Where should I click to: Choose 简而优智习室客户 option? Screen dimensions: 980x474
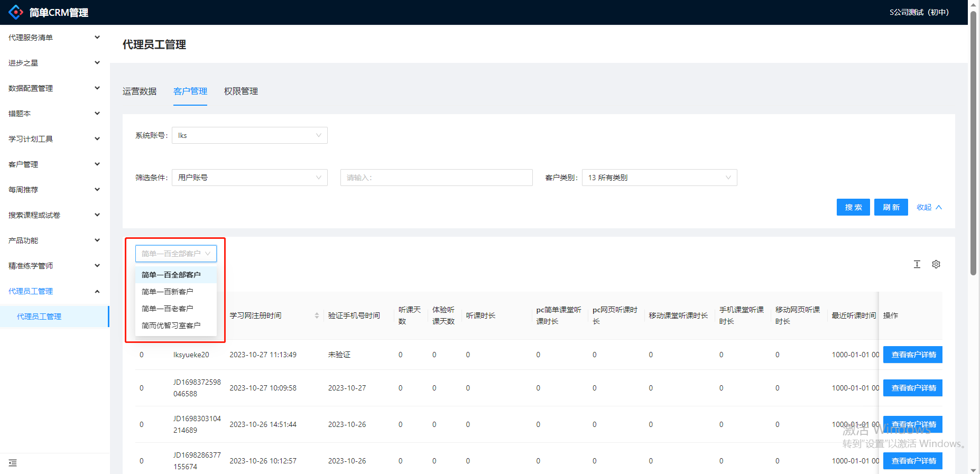pos(171,326)
